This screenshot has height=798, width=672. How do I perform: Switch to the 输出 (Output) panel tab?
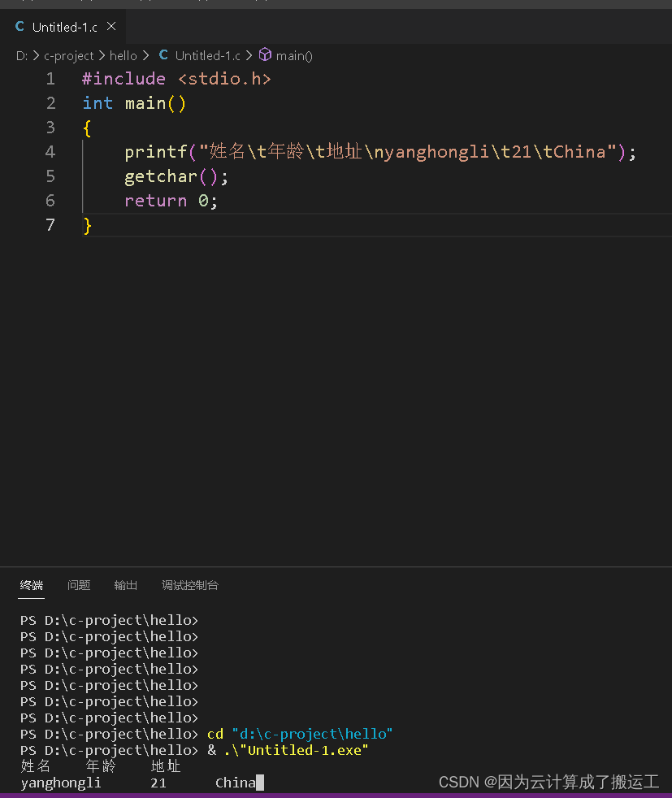tap(125, 585)
